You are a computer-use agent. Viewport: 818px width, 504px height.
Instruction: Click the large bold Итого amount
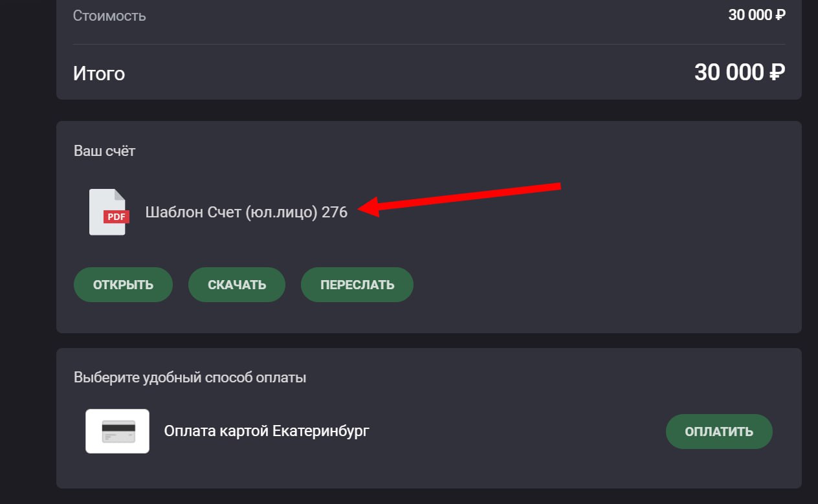coord(740,72)
